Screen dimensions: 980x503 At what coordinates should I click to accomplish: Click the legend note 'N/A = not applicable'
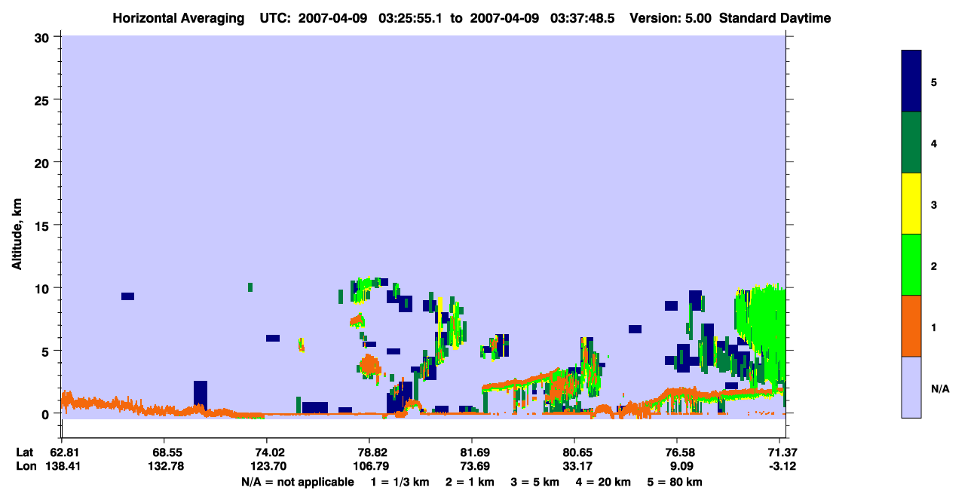(x=297, y=482)
